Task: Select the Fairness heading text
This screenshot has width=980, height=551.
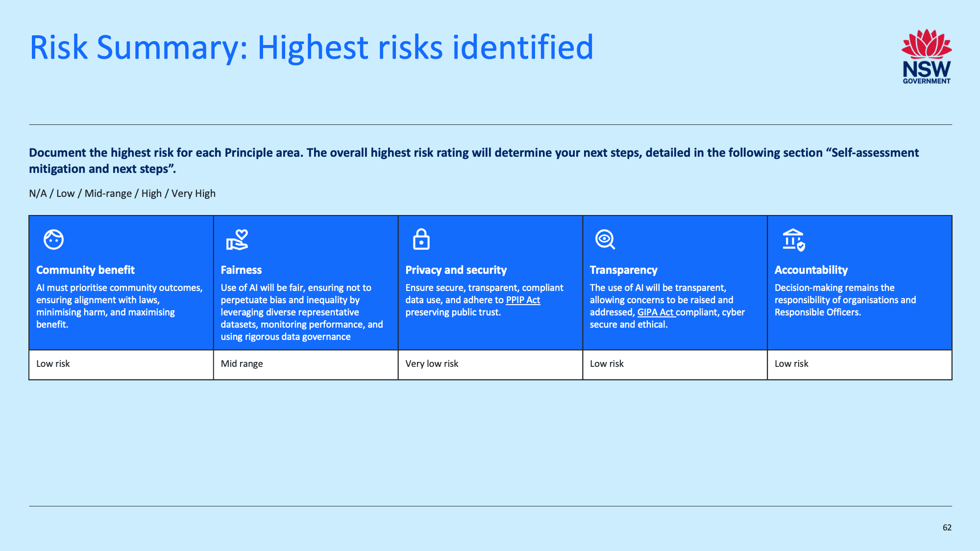Action: coord(241,270)
